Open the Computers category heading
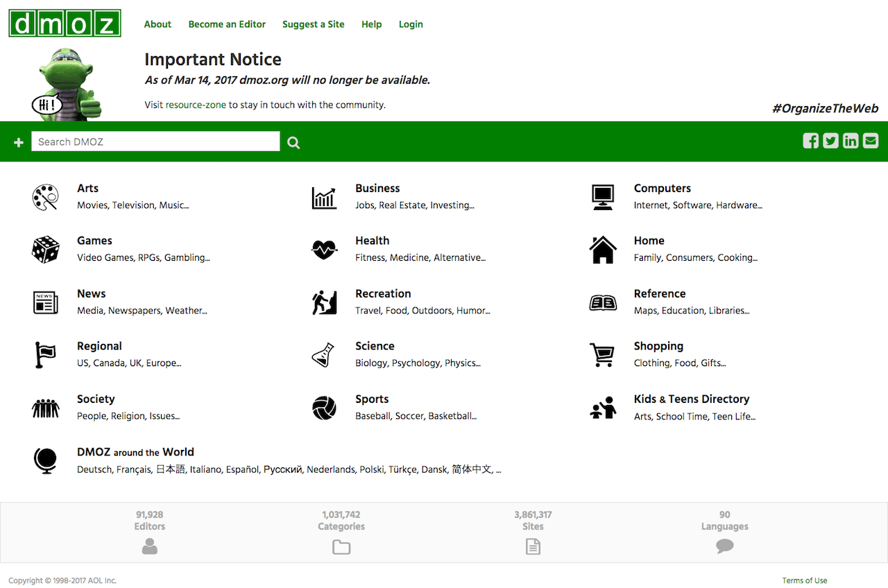Image resolution: width=888 pixels, height=588 pixels. [x=663, y=188]
